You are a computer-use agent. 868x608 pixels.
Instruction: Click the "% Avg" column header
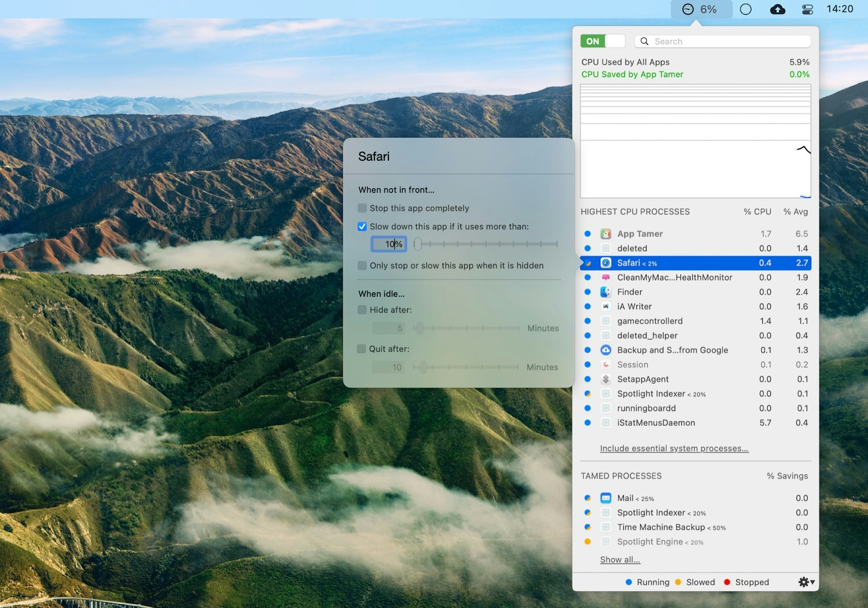[796, 212]
